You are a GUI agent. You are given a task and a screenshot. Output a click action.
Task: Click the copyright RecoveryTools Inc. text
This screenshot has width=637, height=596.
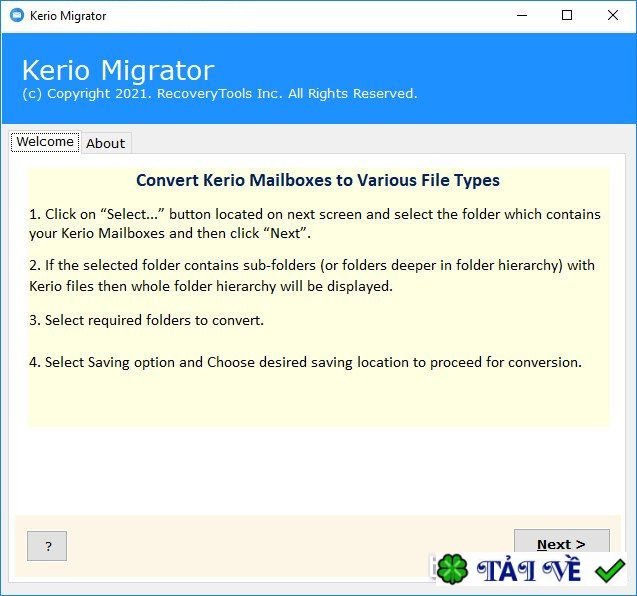pos(220,93)
